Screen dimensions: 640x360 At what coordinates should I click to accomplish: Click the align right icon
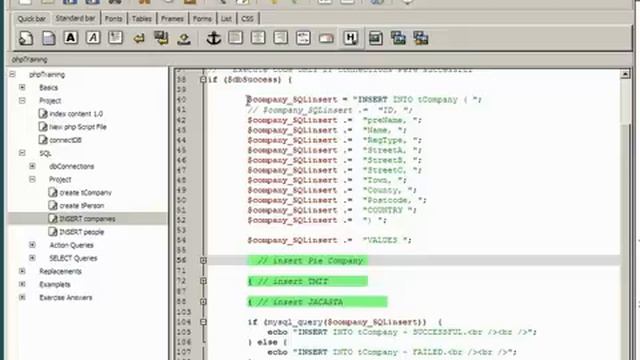pos(280,38)
